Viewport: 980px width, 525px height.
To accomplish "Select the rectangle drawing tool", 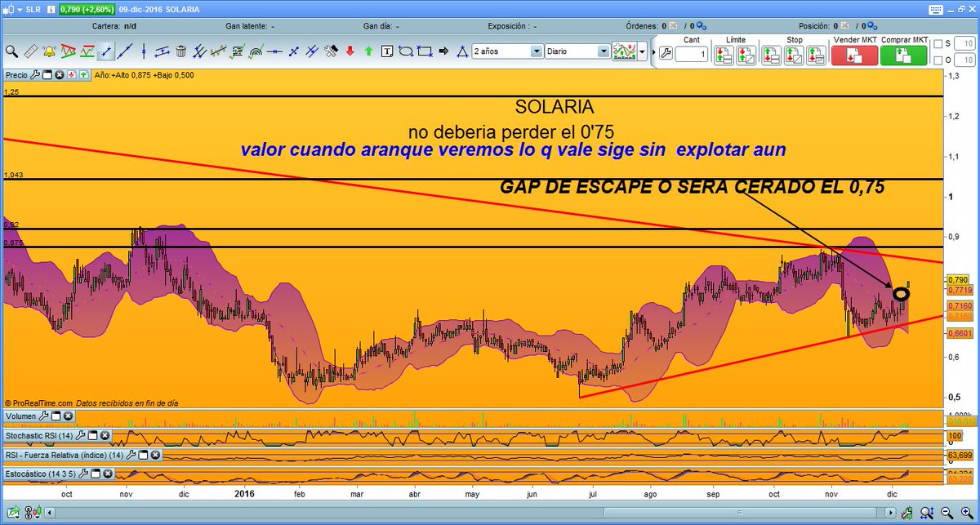I will click(x=425, y=51).
